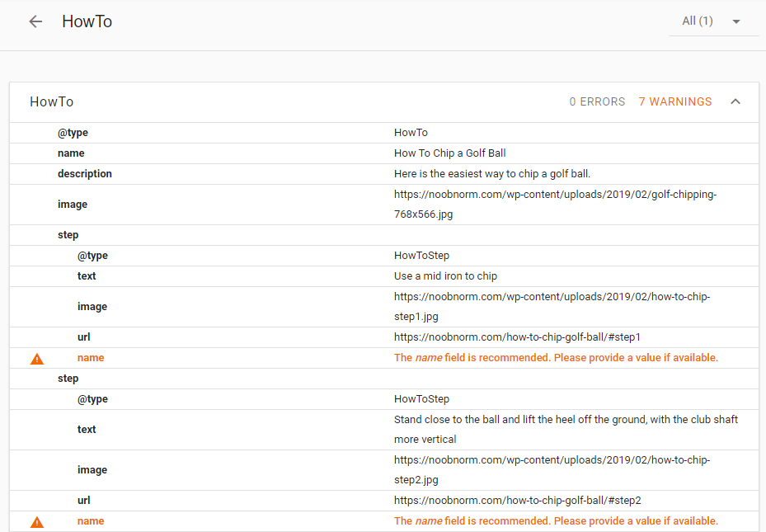Viewport: 766px width, 532px height.
Task: Click the golf-chipping main image URL
Action: 555,205
